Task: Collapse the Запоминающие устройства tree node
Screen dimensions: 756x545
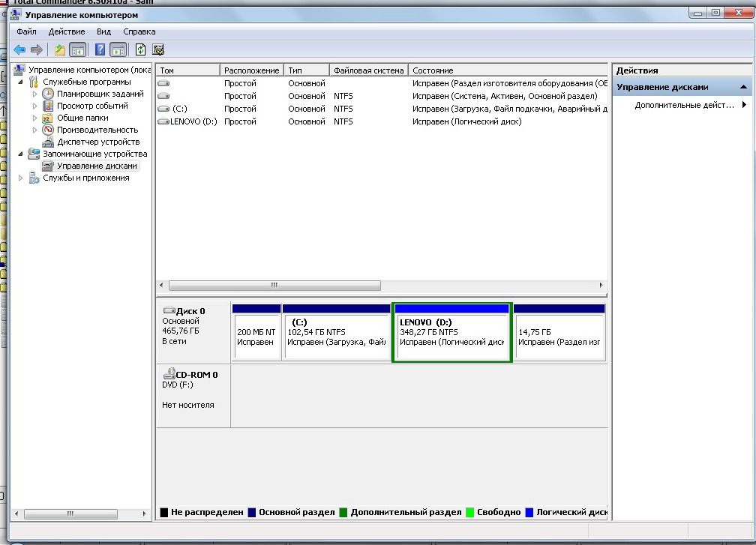Action: (x=20, y=154)
